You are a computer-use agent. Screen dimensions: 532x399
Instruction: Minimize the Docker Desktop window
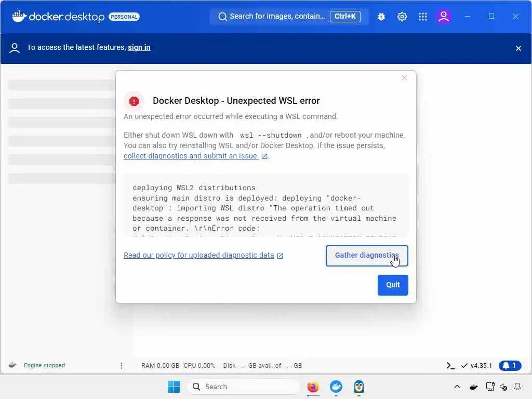[x=468, y=16]
